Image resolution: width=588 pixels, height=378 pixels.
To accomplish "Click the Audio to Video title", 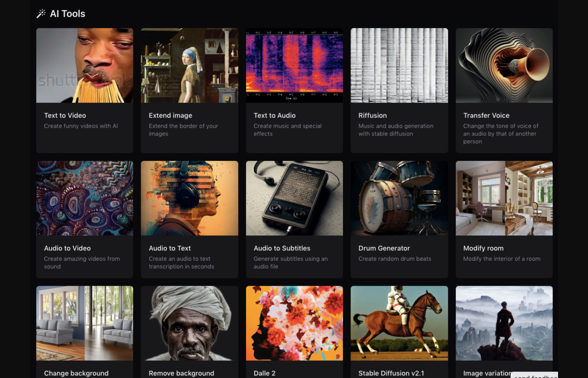I will tap(67, 248).
